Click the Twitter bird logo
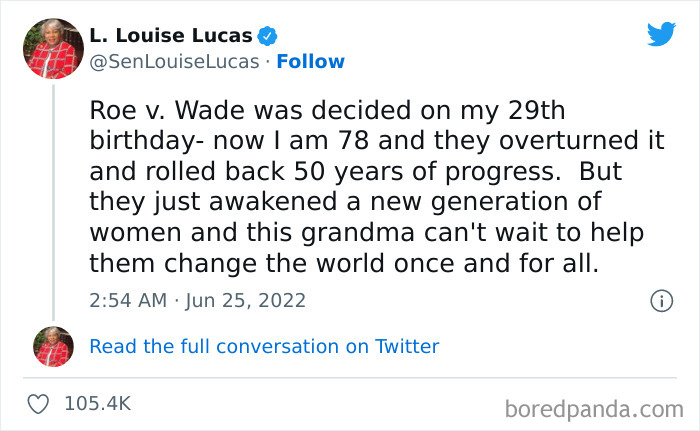This screenshot has height=431, width=700. tap(661, 35)
